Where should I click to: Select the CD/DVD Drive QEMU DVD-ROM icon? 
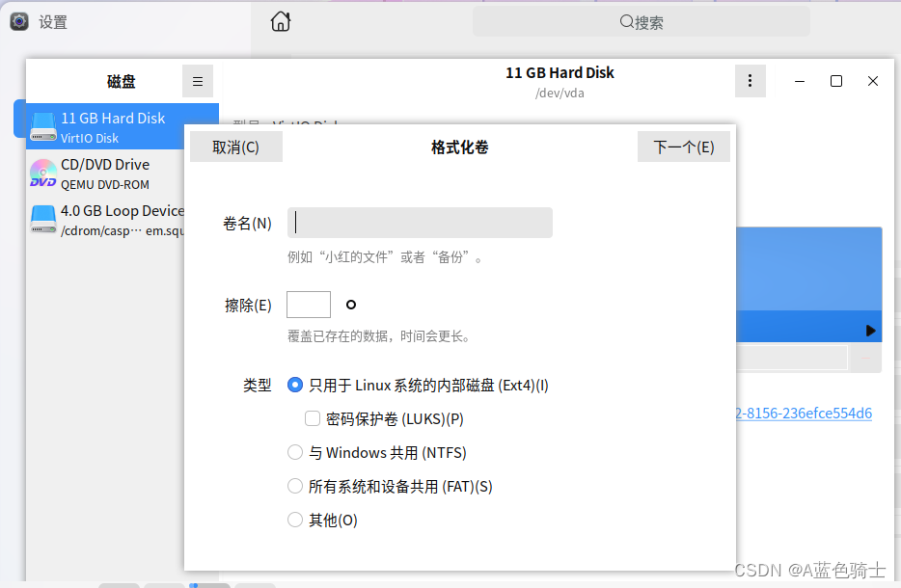tap(42, 173)
